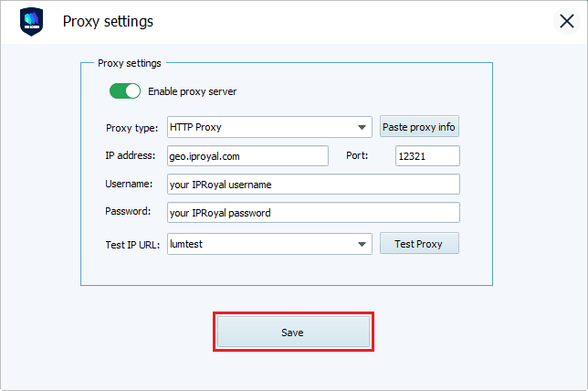Viewport: 588px width, 391px height.
Task: Click the 'Test IP URL:' field label
Action: pyautogui.click(x=133, y=244)
